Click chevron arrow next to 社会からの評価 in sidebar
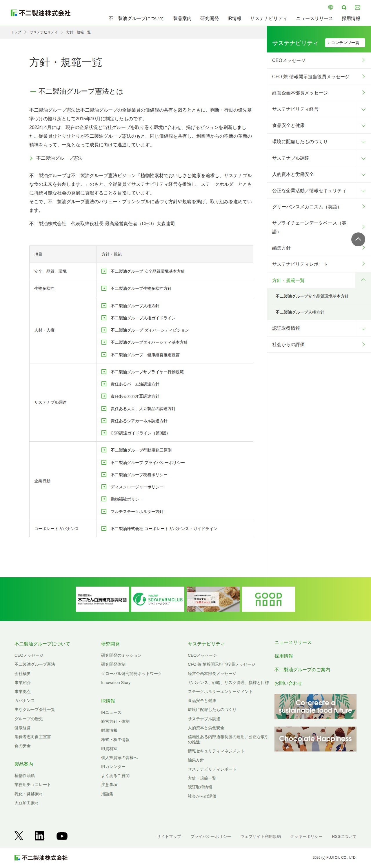This screenshot has width=371, height=868. [x=363, y=344]
